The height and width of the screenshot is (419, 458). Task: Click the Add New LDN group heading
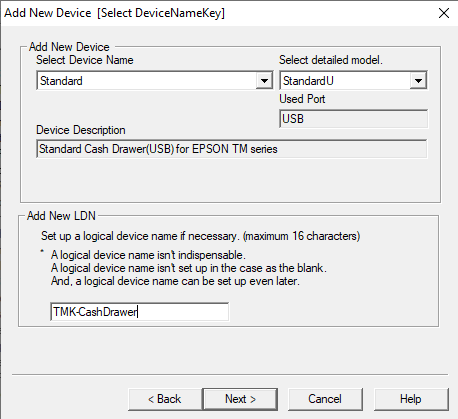[61, 216]
